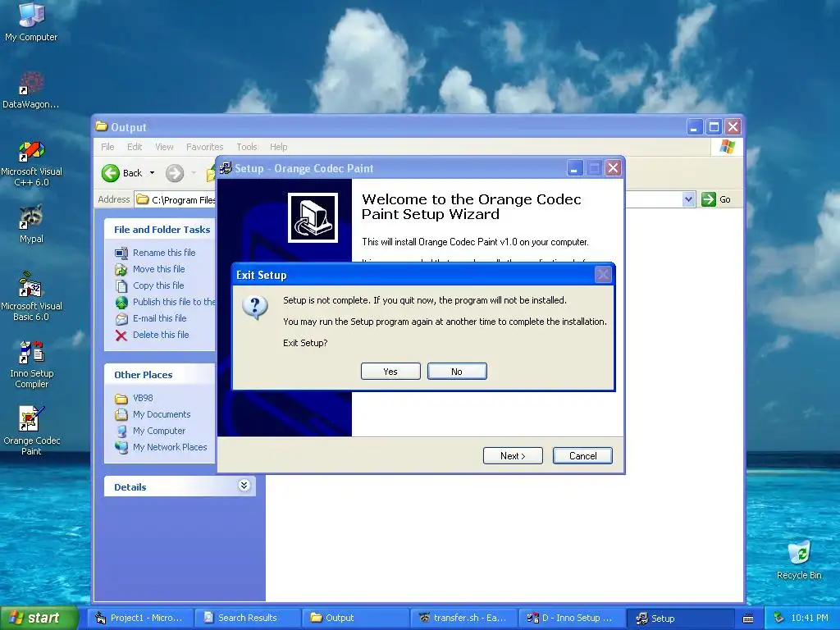840x630 pixels.
Task: Open Help menu in Output window
Action: [x=279, y=147]
